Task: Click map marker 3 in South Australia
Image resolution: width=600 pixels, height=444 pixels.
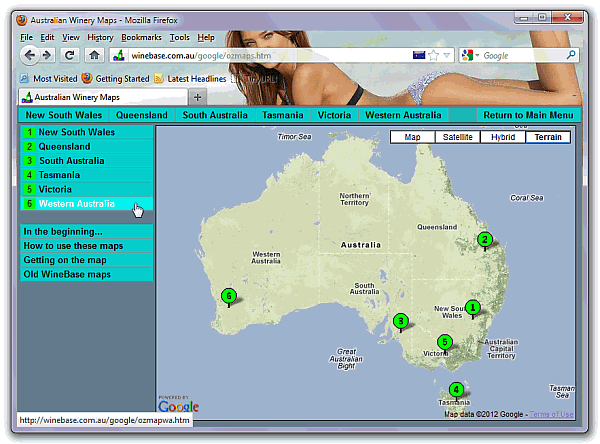Action: coord(401,321)
